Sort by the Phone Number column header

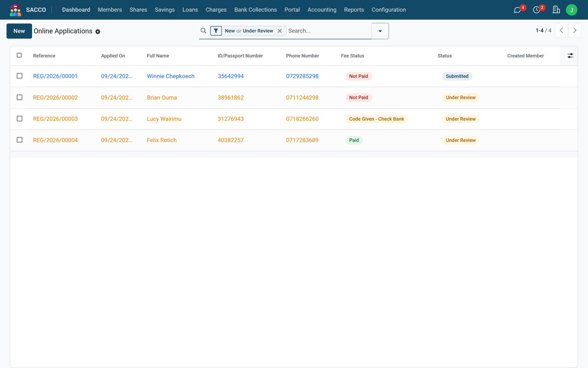[x=302, y=56]
